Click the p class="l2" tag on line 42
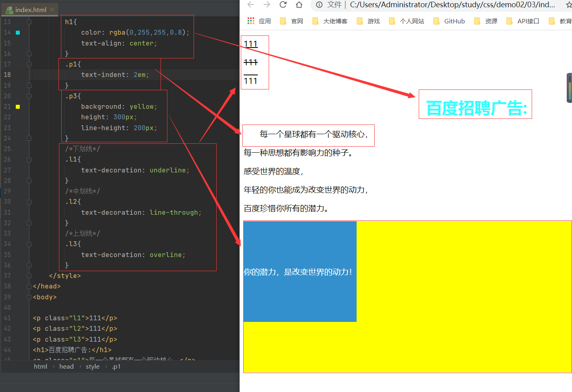The height and width of the screenshot is (392, 572). click(x=75, y=329)
